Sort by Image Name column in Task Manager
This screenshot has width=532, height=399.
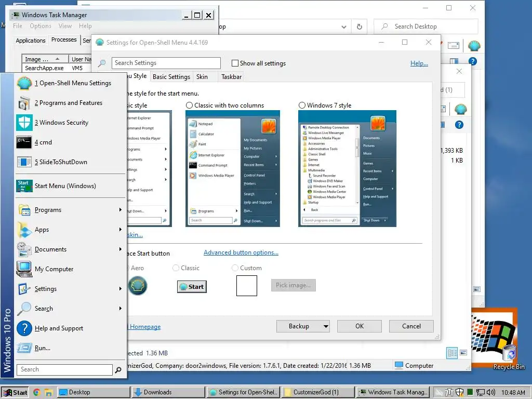pyautogui.click(x=45, y=59)
